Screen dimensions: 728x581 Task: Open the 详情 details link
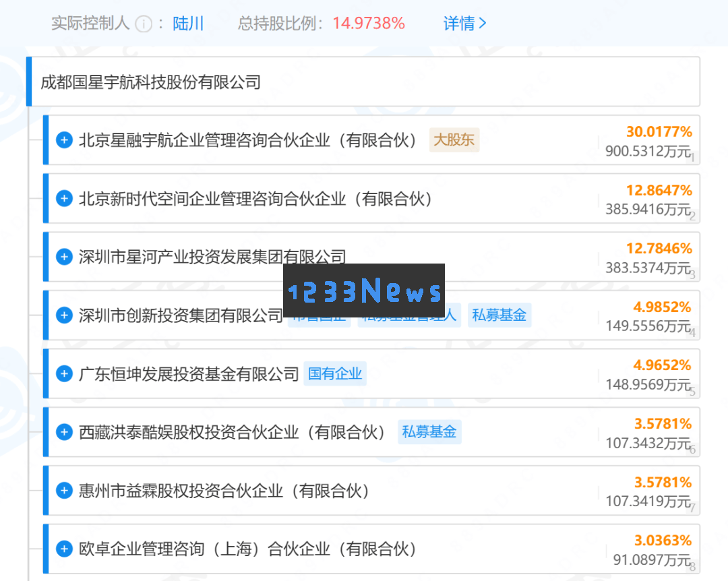(x=464, y=23)
